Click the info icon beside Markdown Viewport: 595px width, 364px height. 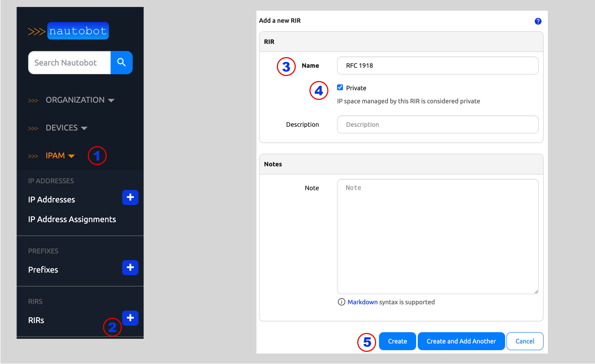(341, 302)
